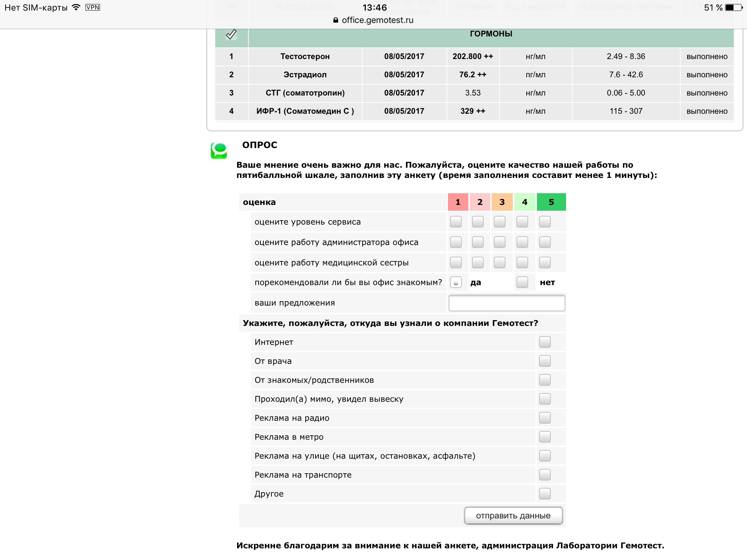
Task: Check Интернет as the information source
Action: tap(545, 342)
